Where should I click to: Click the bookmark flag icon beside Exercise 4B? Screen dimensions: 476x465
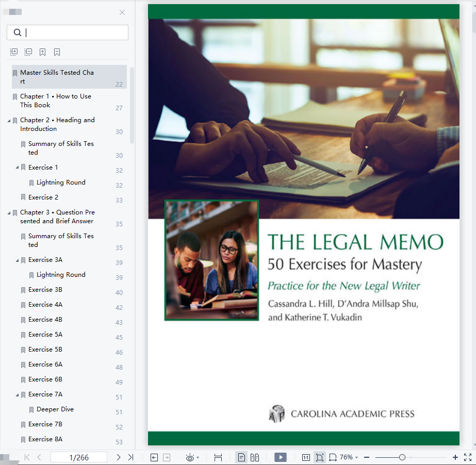pyautogui.click(x=23, y=320)
